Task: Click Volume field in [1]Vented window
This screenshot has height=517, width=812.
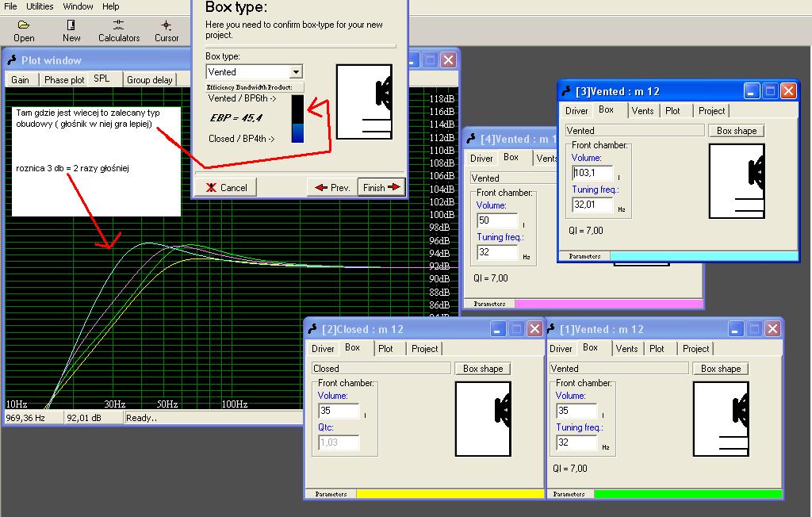Action: click(x=576, y=411)
